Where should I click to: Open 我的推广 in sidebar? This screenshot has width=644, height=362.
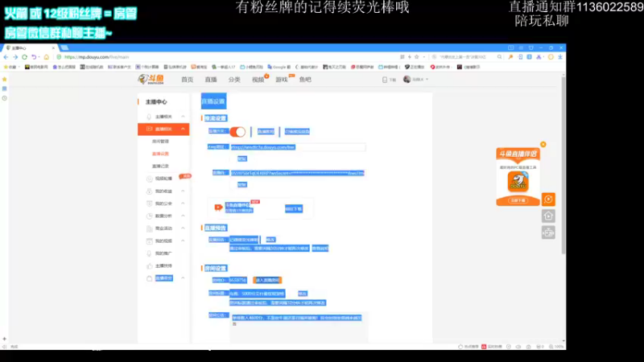[x=163, y=253]
